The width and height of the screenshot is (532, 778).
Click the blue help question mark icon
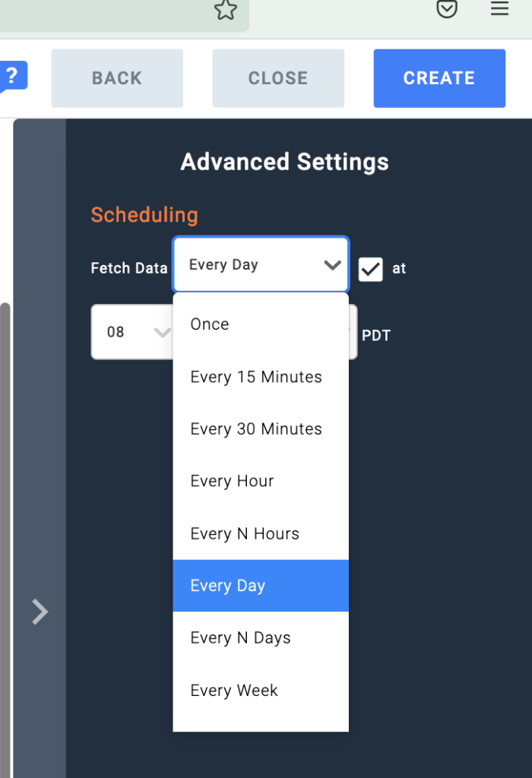13,76
